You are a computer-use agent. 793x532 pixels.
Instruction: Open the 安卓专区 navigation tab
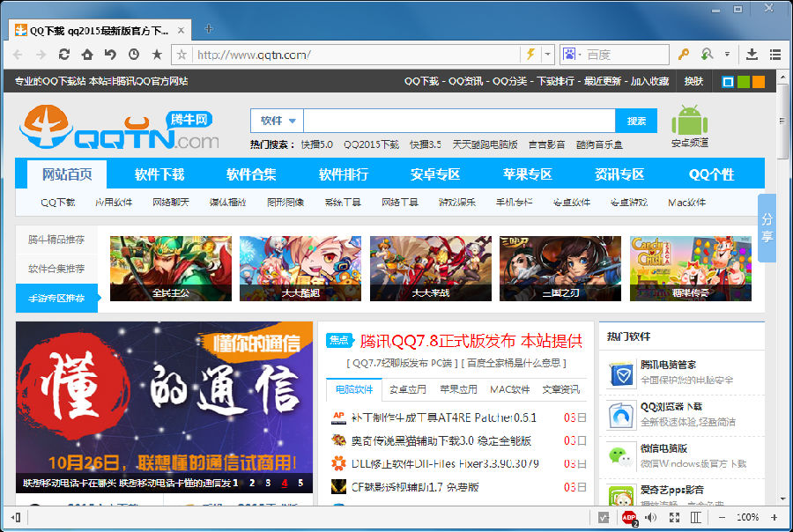[435, 174]
